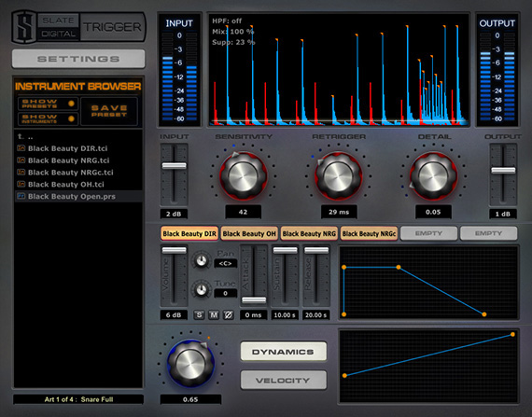Click the Output gain fader handle
This screenshot has height=417, width=532.
[503, 170]
